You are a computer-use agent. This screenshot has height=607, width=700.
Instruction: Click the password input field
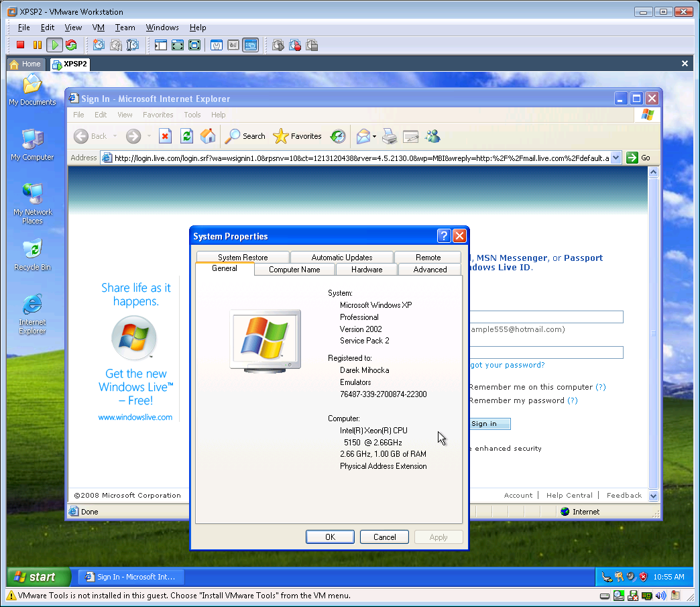(546, 352)
